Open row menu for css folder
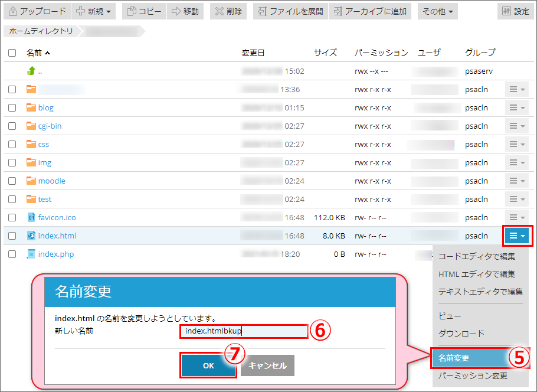 [x=517, y=144]
